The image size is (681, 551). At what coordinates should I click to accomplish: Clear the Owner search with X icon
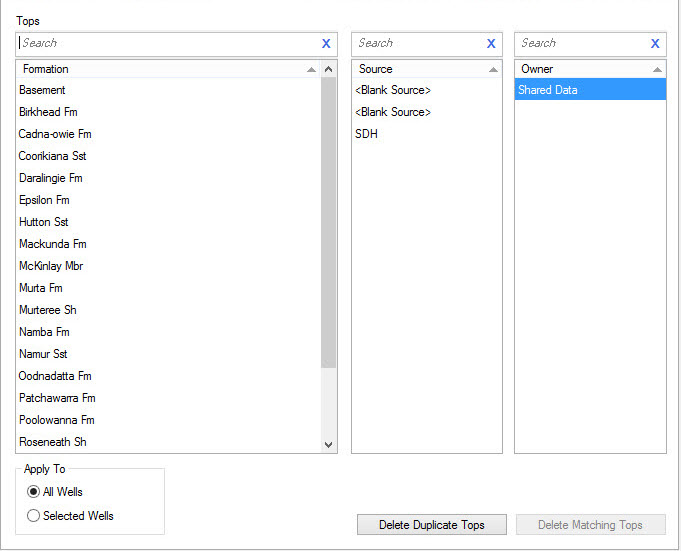coord(655,44)
